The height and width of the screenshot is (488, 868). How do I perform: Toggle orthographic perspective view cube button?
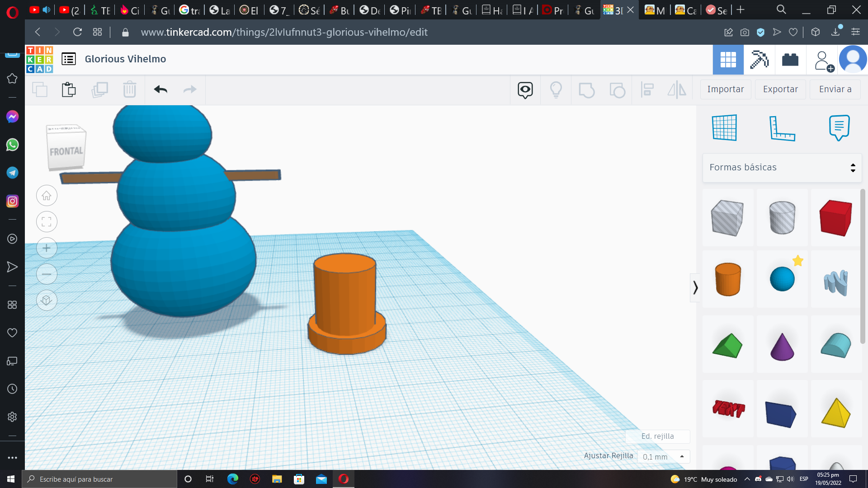point(47,300)
